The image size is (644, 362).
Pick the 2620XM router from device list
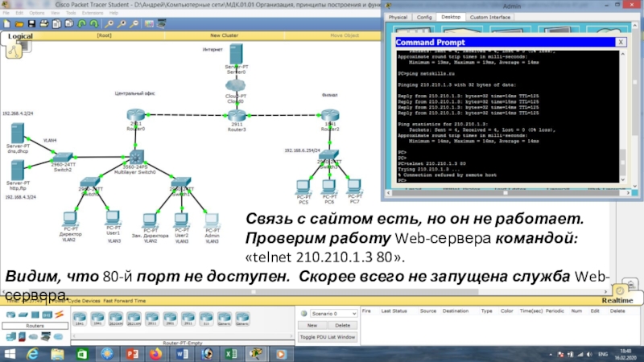tap(116, 319)
